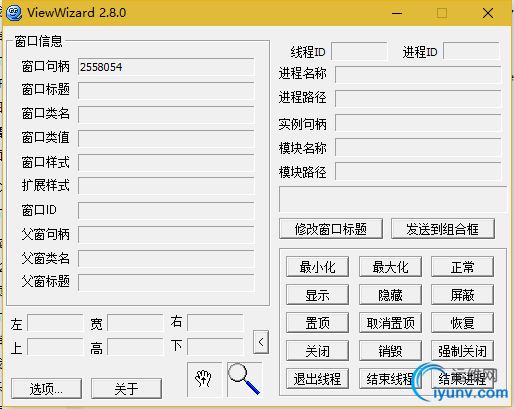Click the 结束进程 end process button
This screenshot has height=409, width=514.
462,379
